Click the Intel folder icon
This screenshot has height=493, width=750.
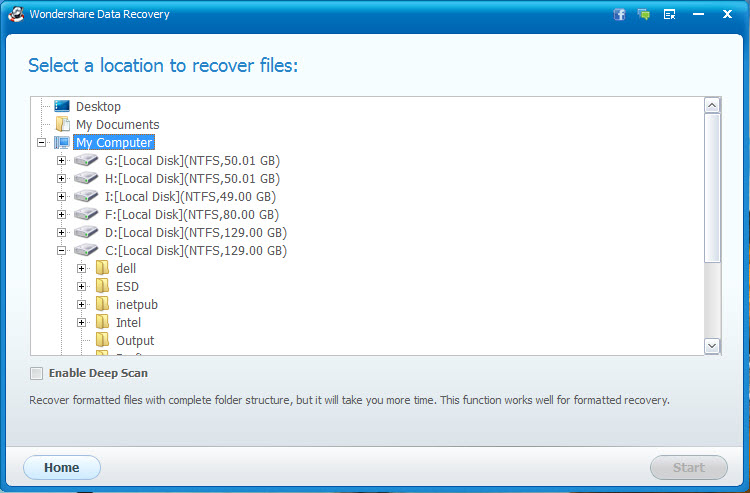(x=102, y=322)
